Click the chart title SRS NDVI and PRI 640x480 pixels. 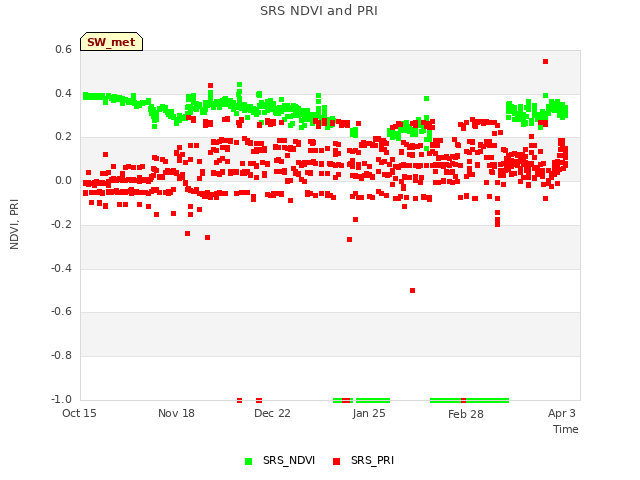(x=319, y=11)
